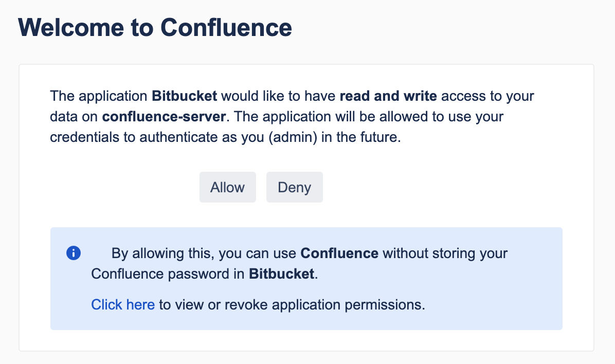
Task: Click bold "Bitbucket" in the blue info box
Action: click(281, 274)
